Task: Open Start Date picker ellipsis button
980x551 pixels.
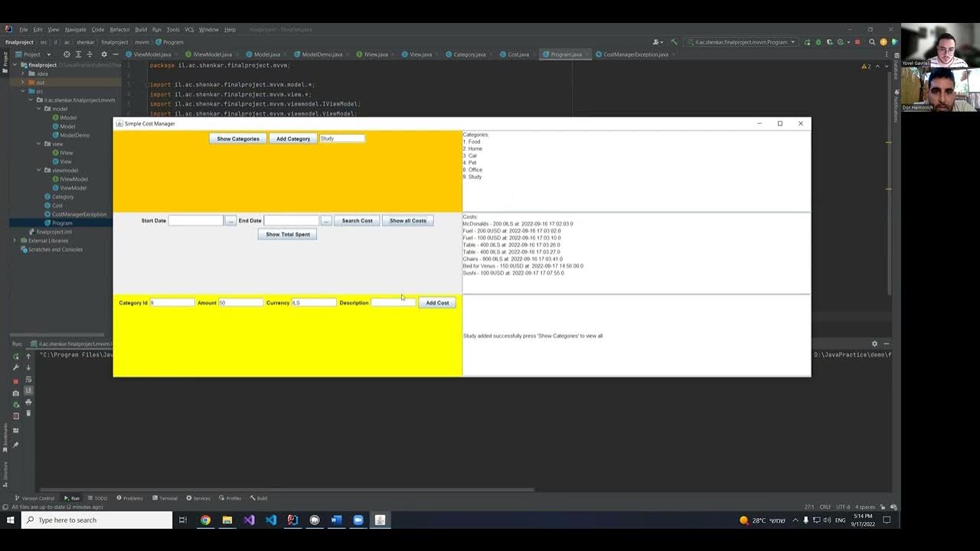Action: click(x=230, y=220)
